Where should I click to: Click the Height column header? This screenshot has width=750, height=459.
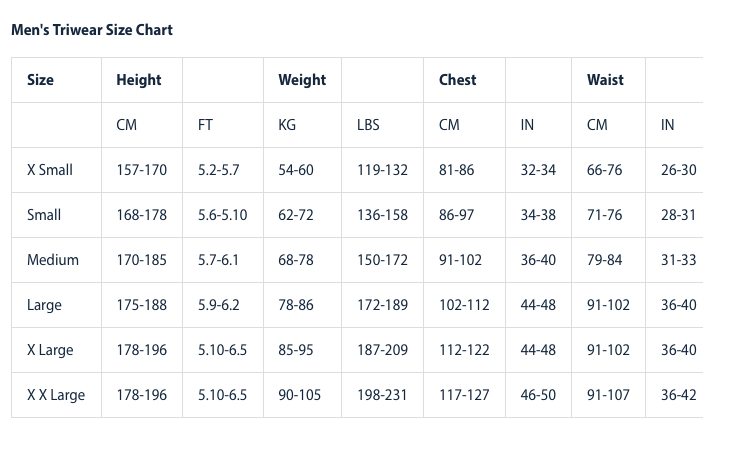(139, 79)
